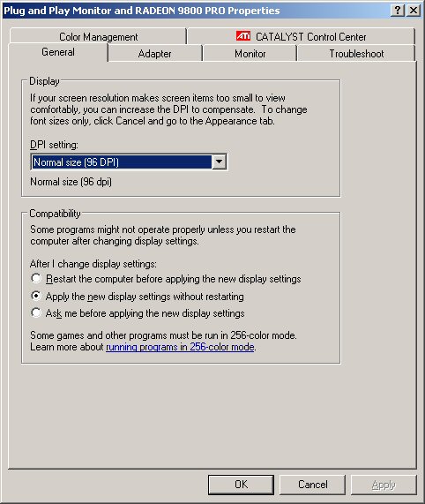Open the DPI setting dropdown arrow
The height and width of the screenshot is (504, 425).
220,162
